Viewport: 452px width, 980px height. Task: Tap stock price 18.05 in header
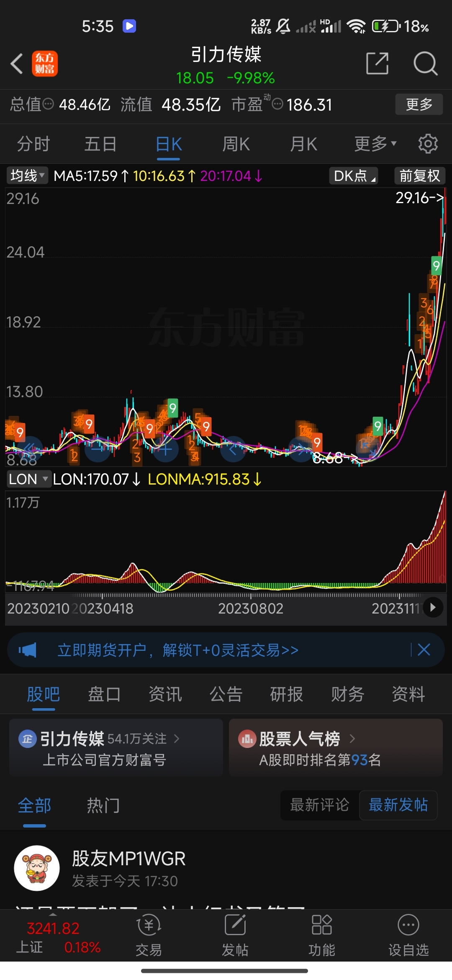point(195,78)
